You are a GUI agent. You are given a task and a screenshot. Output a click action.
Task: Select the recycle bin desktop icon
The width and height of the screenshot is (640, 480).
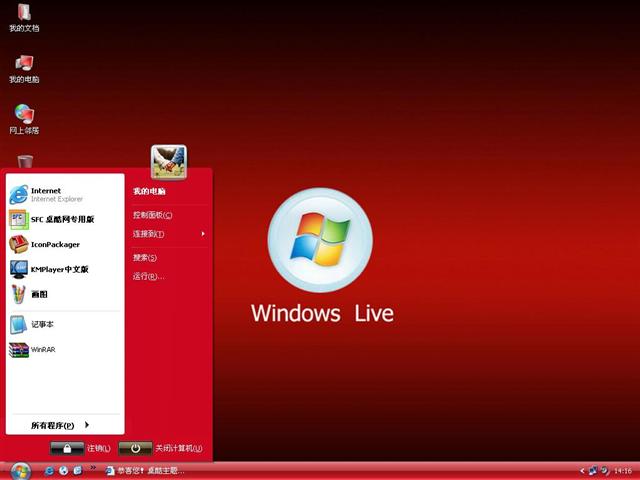[x=25, y=161]
